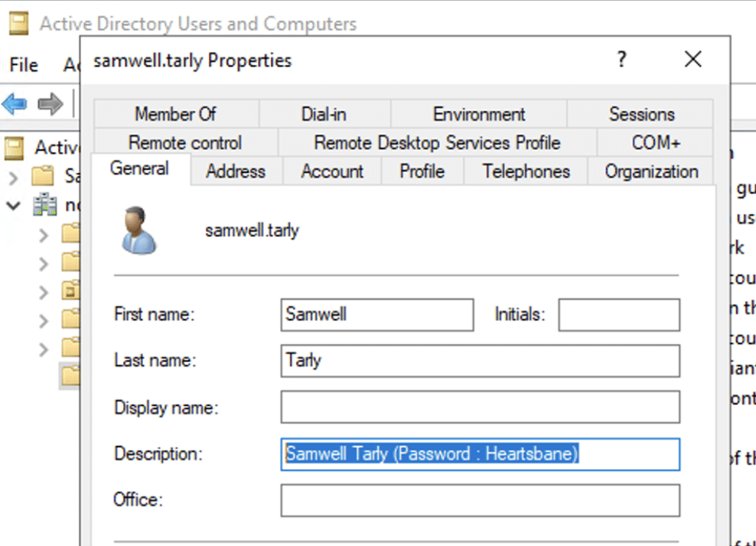Switch to the Remote Desktop Services Profile tab
Image resolution: width=756 pixels, height=546 pixels.
pyautogui.click(x=437, y=143)
